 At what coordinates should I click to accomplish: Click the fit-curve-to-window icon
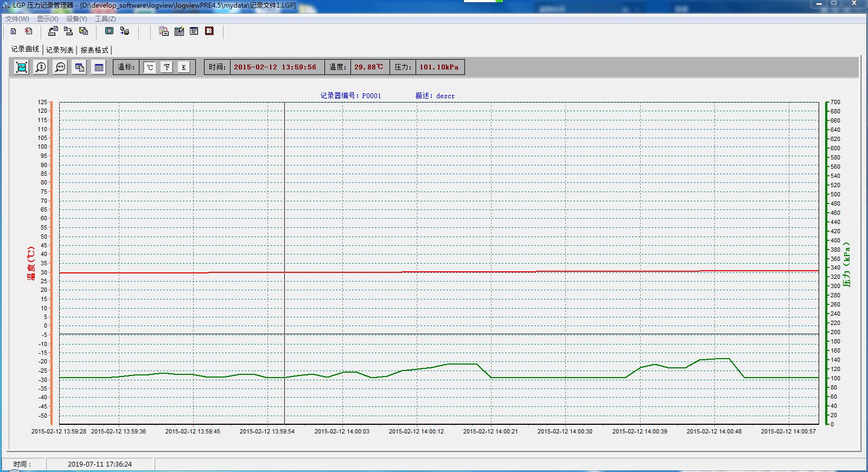[22, 67]
